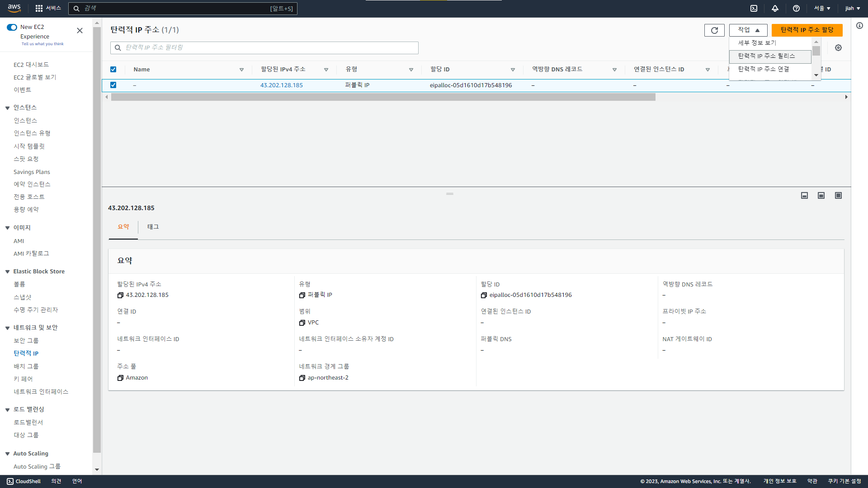Open the 서울 region selector
Screen dimensions: 868x488
click(x=822, y=8)
